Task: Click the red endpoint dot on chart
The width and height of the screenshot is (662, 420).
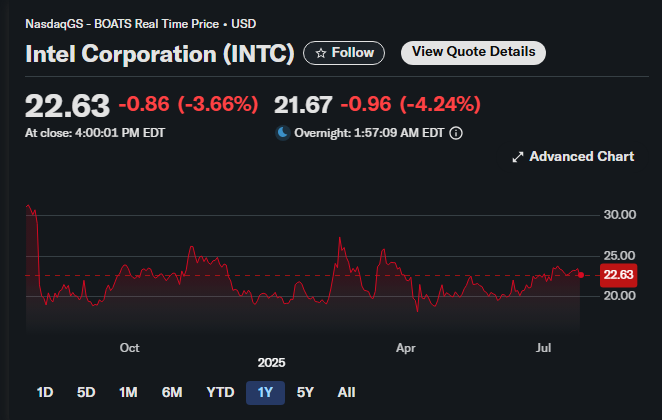Action: (x=581, y=275)
